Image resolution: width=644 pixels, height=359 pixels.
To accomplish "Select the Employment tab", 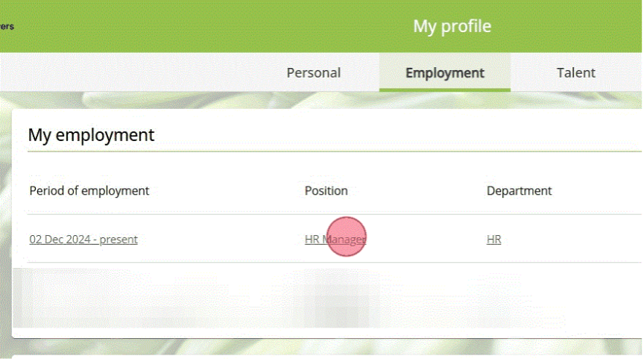I will pyautogui.click(x=444, y=72).
